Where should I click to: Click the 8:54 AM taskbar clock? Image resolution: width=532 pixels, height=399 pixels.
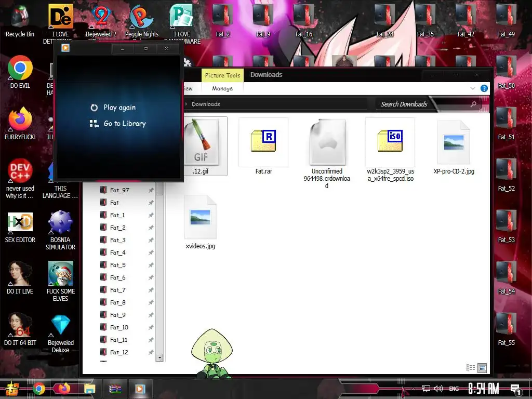(x=484, y=389)
